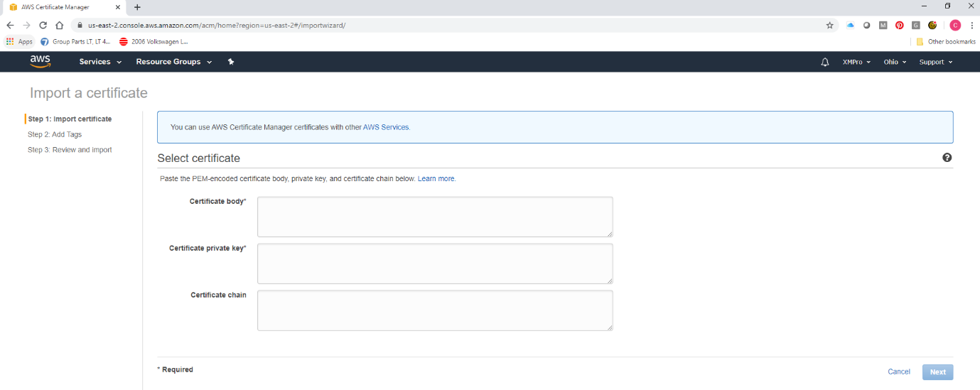Image resolution: width=980 pixels, height=390 pixels.
Task: Click the yellow globe extension icon
Action: click(x=932, y=25)
